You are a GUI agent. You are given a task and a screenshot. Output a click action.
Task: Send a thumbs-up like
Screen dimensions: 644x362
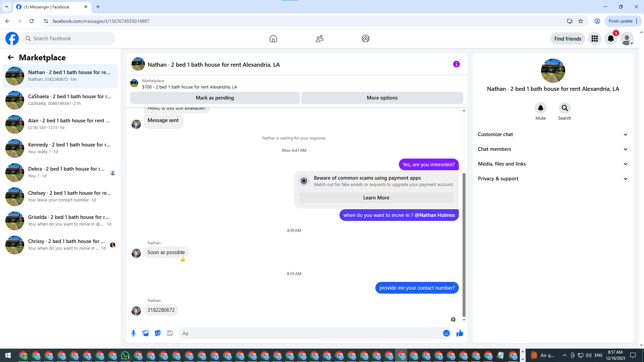[x=460, y=333]
